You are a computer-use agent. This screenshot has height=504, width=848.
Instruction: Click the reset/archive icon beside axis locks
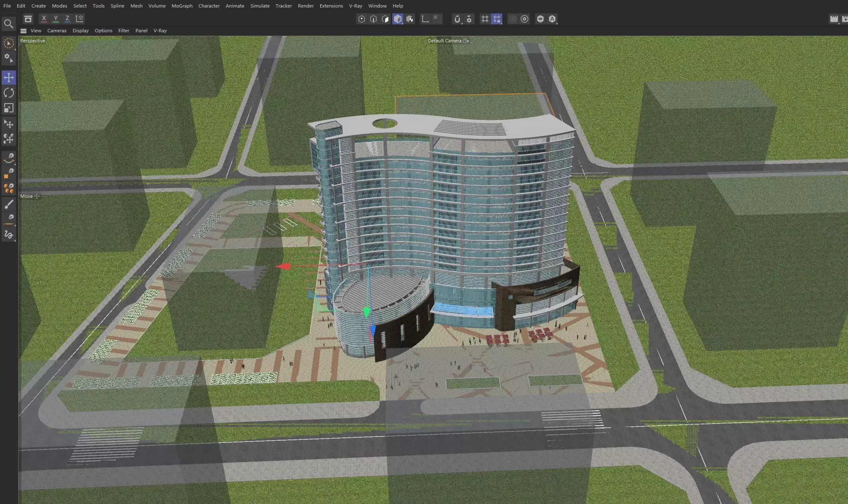(x=28, y=19)
